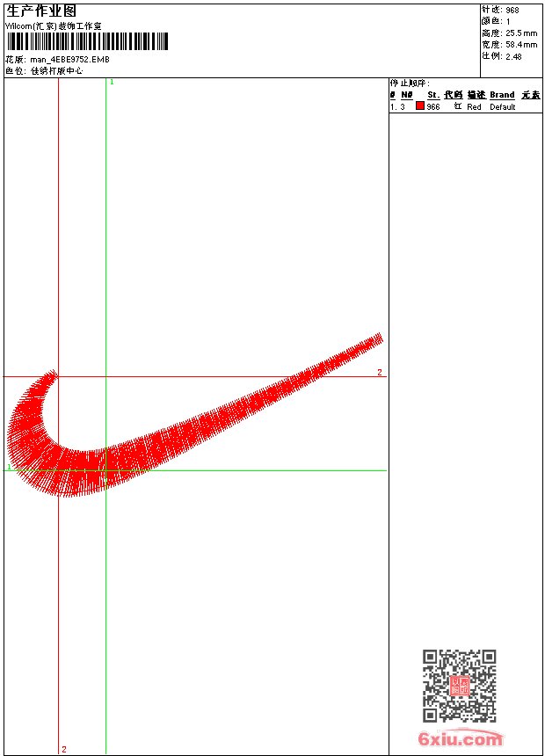
Task: Click the '颜色: 1' color count entry
Action: coord(495,22)
